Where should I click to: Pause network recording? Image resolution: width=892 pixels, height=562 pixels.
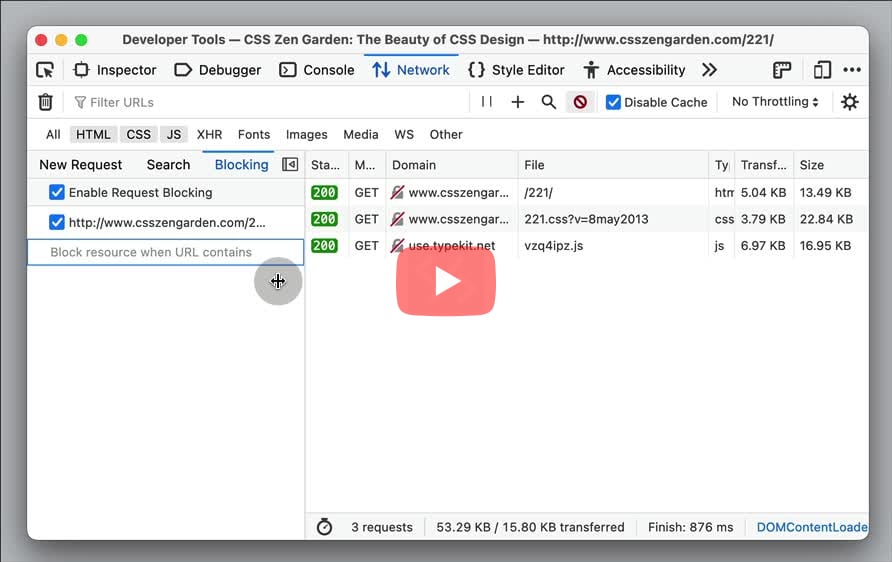tap(486, 102)
